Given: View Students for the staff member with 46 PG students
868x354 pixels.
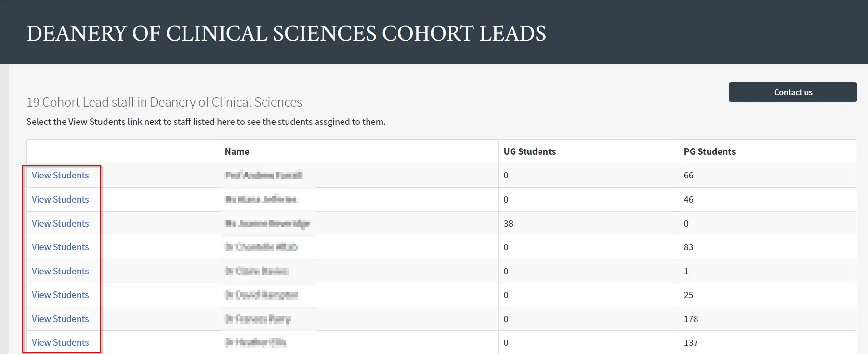Looking at the screenshot, I should point(60,199).
